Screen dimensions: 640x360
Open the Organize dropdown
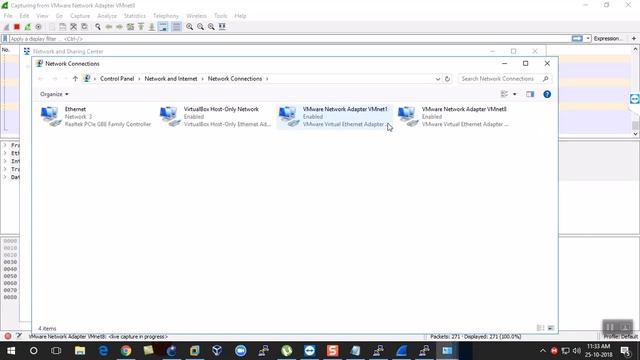click(x=54, y=94)
